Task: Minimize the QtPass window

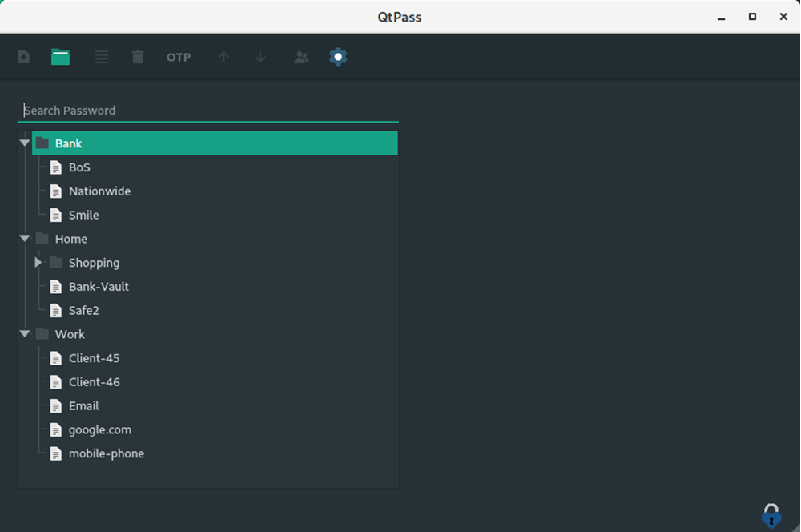Action: click(x=722, y=18)
